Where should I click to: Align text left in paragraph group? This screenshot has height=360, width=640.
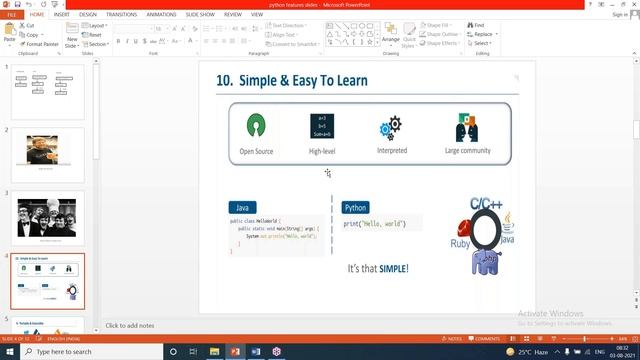point(206,41)
